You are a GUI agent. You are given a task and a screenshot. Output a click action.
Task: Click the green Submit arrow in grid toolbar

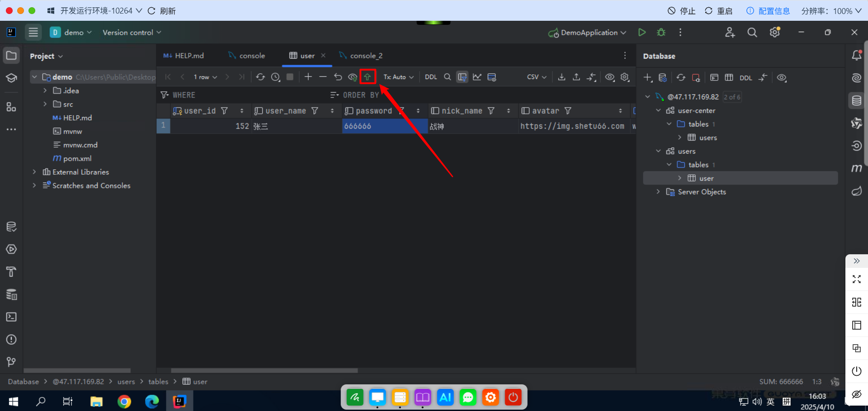coord(368,77)
